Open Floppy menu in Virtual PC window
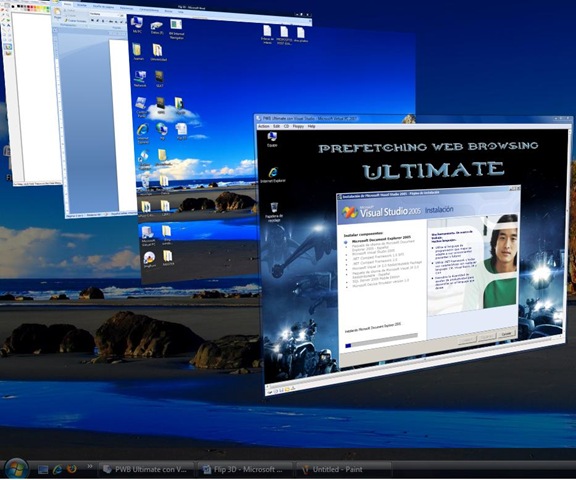Screen dimensions: 576x480 pos(298,126)
